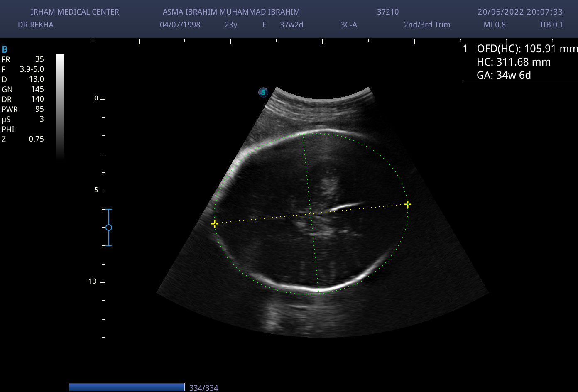Click the GA: 34w 6d result line
Image resolution: width=578 pixels, height=392 pixels.
(504, 75)
